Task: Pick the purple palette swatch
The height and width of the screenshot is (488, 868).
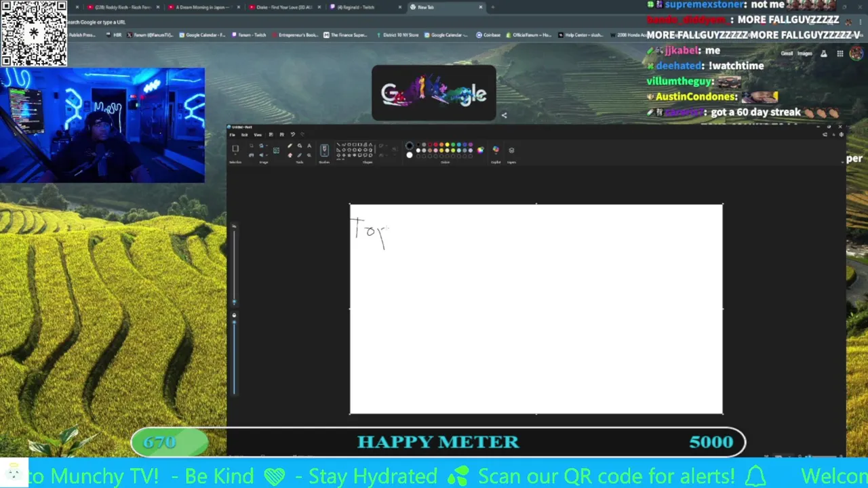Action: pos(470,144)
